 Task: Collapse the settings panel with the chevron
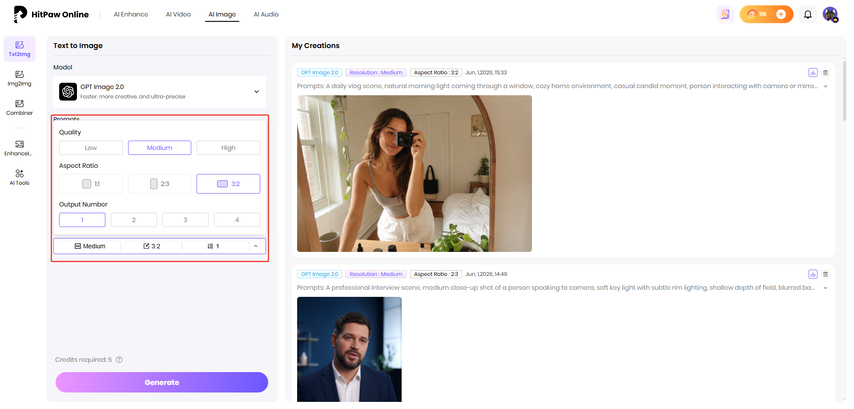tap(255, 246)
